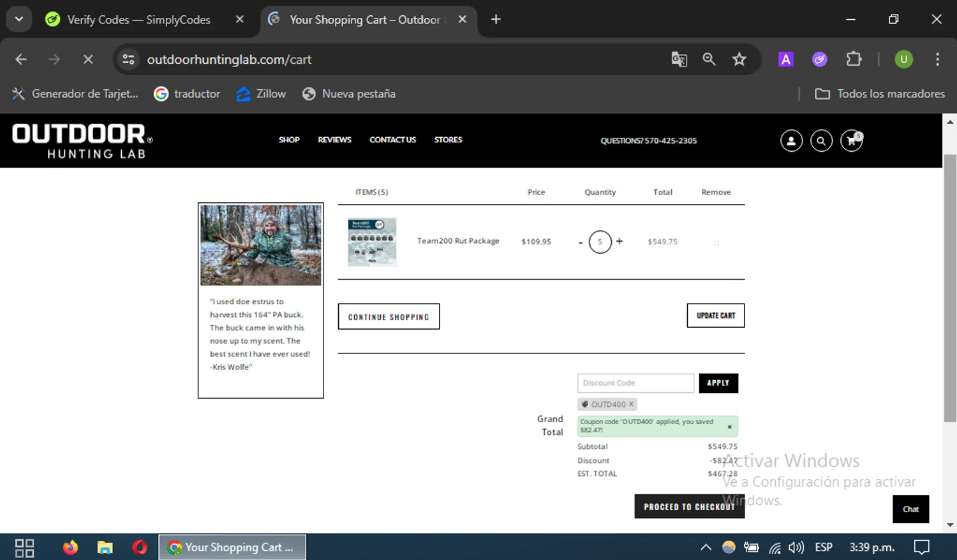The width and height of the screenshot is (957, 560).
Task: Show hidden system tray icons
Action: tap(706, 547)
